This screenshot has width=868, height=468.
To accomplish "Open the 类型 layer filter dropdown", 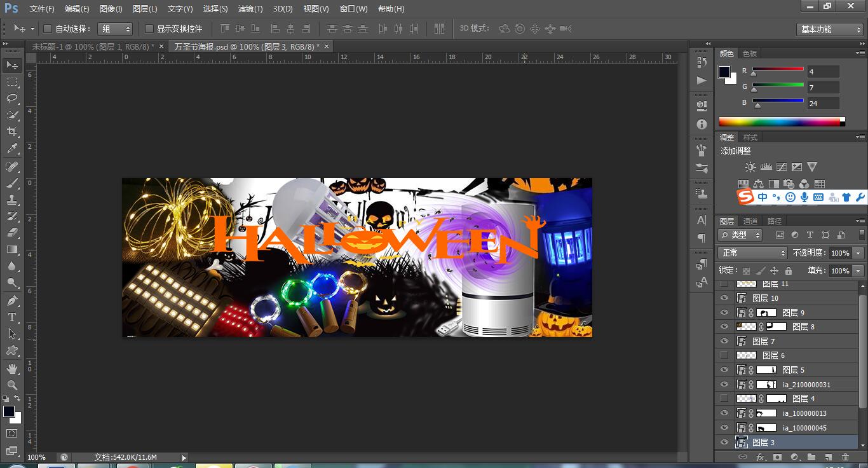I will click(x=741, y=235).
